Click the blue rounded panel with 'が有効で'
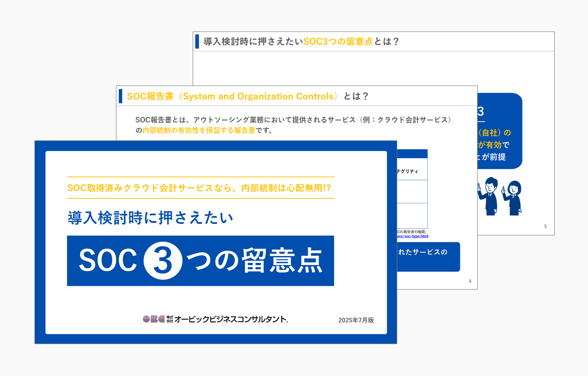Viewport: 588px width, 376px height. pyautogui.click(x=500, y=131)
